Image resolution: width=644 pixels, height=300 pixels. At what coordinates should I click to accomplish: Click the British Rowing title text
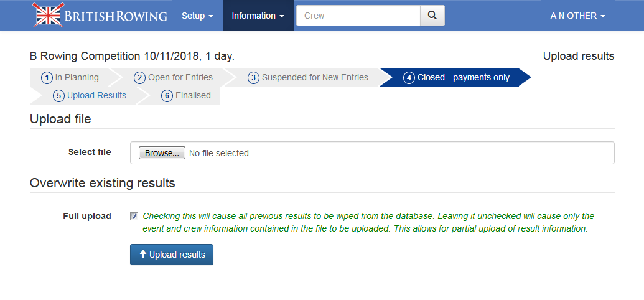(117, 16)
